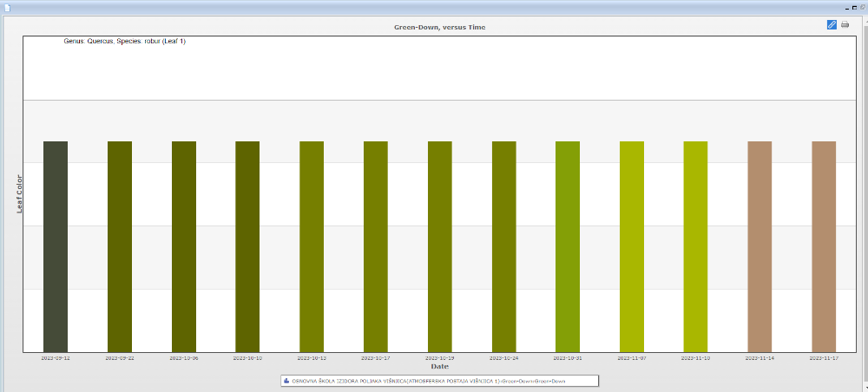Viewport: 868px width, 392px height.
Task: Select the green bar for 2023-10-31
Action: [568, 246]
